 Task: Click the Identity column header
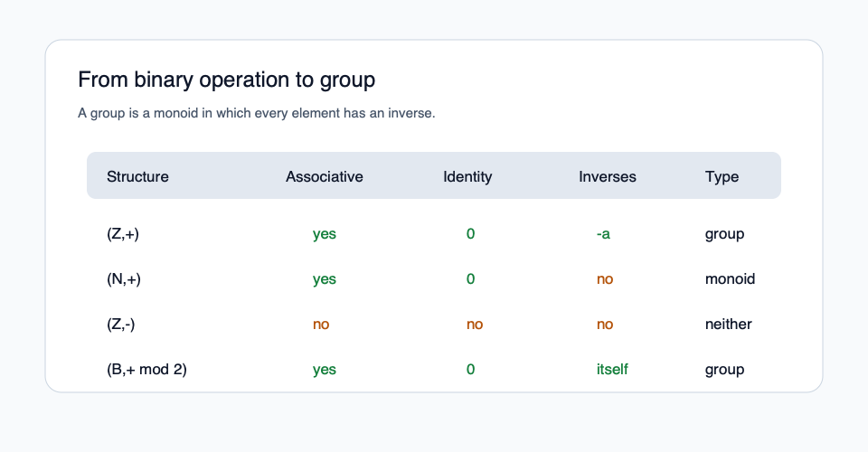tap(467, 176)
